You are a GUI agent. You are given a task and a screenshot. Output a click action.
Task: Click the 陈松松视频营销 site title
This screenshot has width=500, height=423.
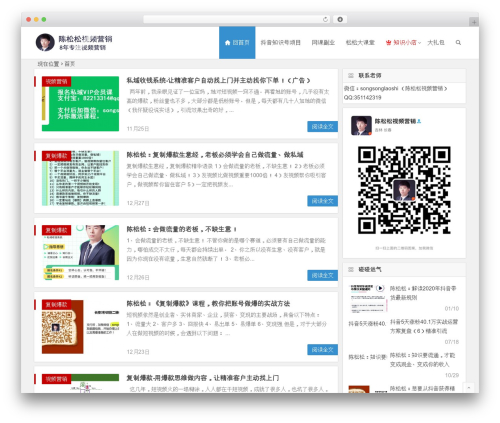coord(85,39)
